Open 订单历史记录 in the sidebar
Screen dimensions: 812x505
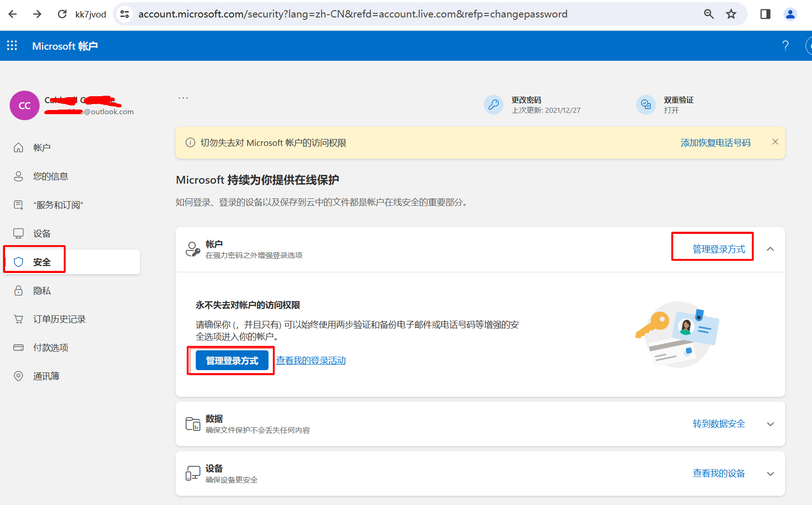(x=59, y=319)
